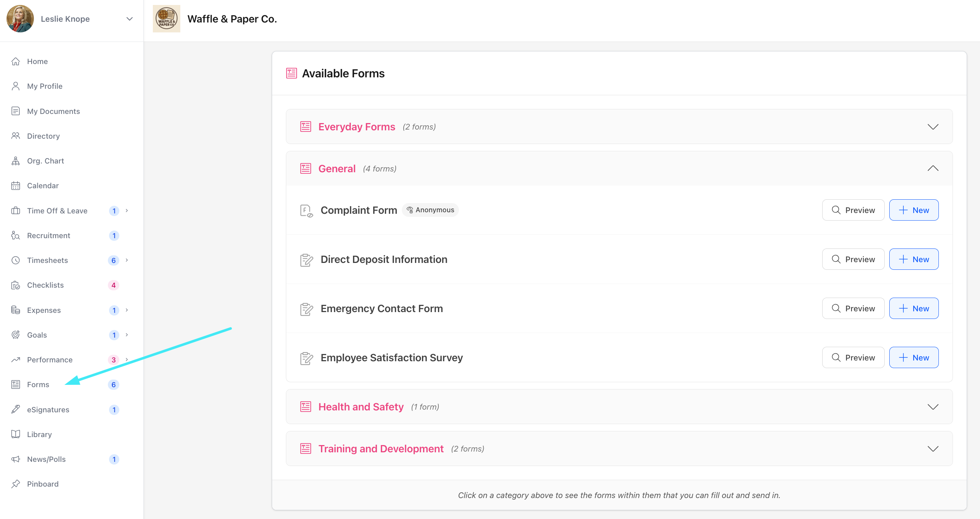Open the Leslie Knope user dropdown

pos(130,19)
